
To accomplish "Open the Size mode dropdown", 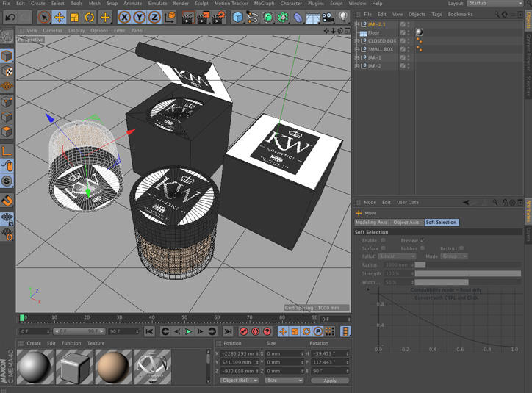I will tap(284, 381).
